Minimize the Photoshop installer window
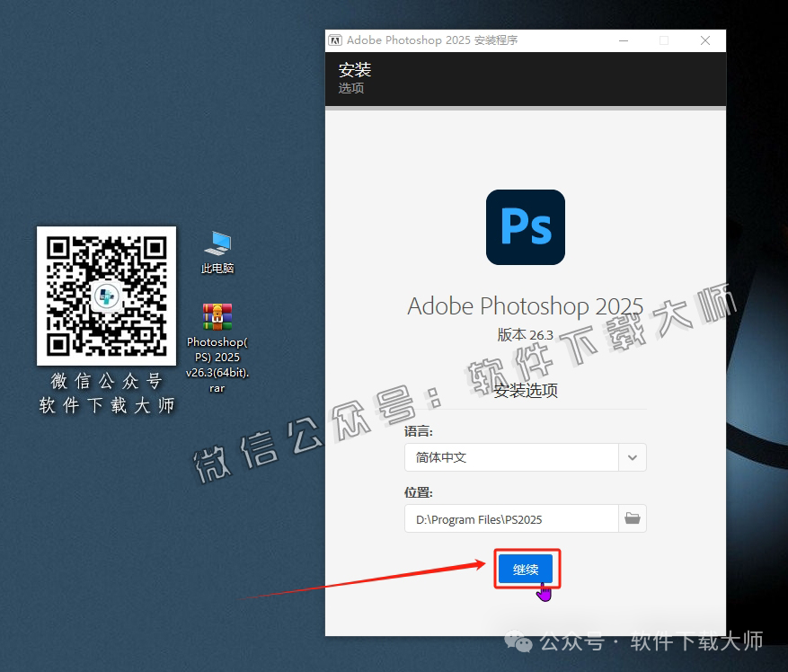The image size is (788, 672). coord(622,40)
